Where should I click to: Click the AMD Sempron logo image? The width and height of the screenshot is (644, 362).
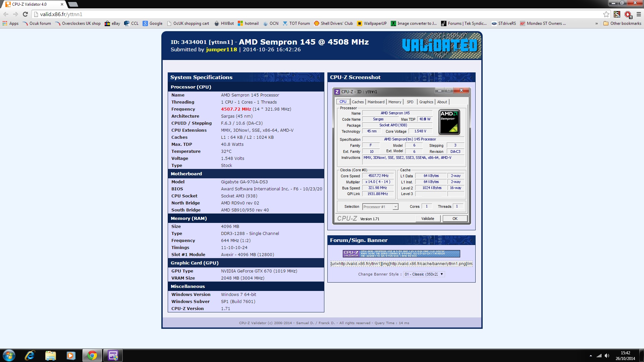click(449, 122)
